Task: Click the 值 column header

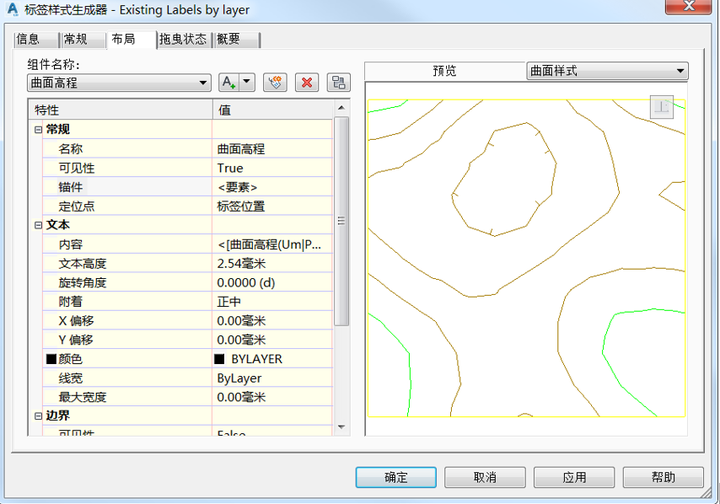Action: coord(273,110)
